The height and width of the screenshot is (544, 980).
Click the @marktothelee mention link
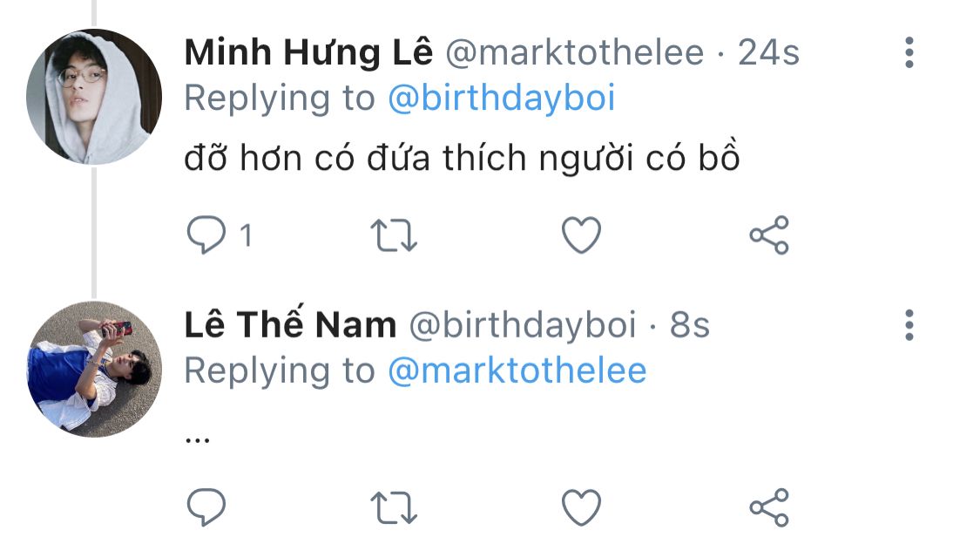[517, 371]
